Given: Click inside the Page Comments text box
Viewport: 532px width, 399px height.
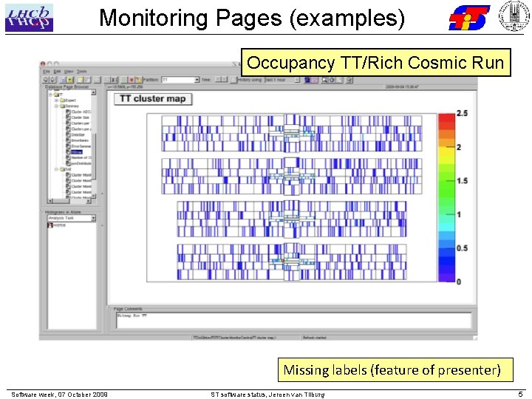Looking at the screenshot, I should [x=293, y=321].
